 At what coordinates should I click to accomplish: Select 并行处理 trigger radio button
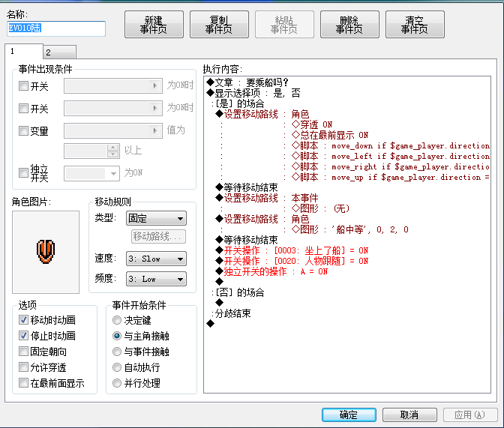point(117,383)
